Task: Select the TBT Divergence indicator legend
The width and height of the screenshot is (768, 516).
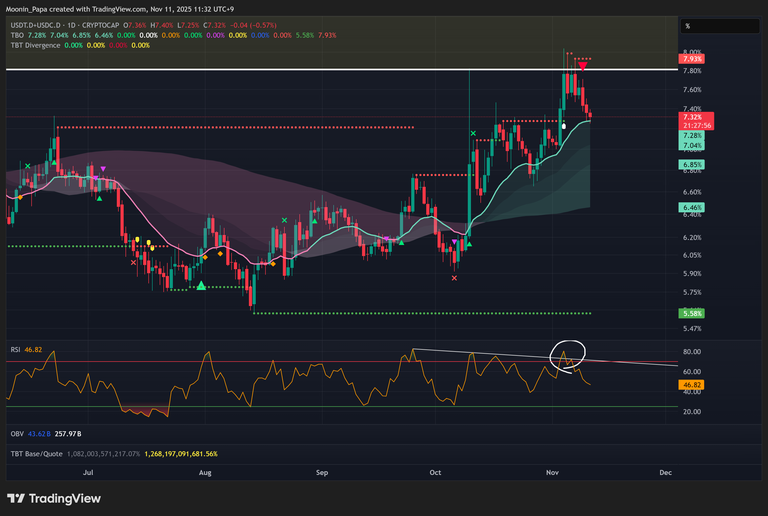Action: click(41, 45)
